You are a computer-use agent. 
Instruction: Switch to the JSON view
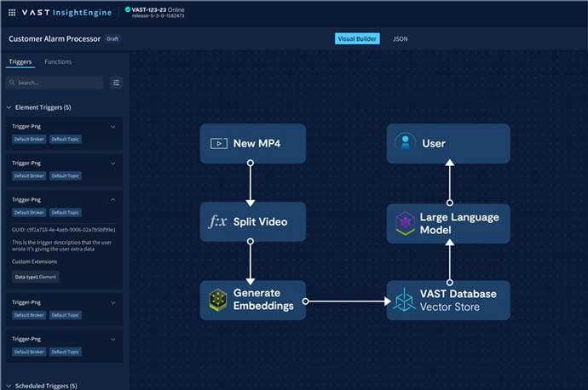pos(400,39)
